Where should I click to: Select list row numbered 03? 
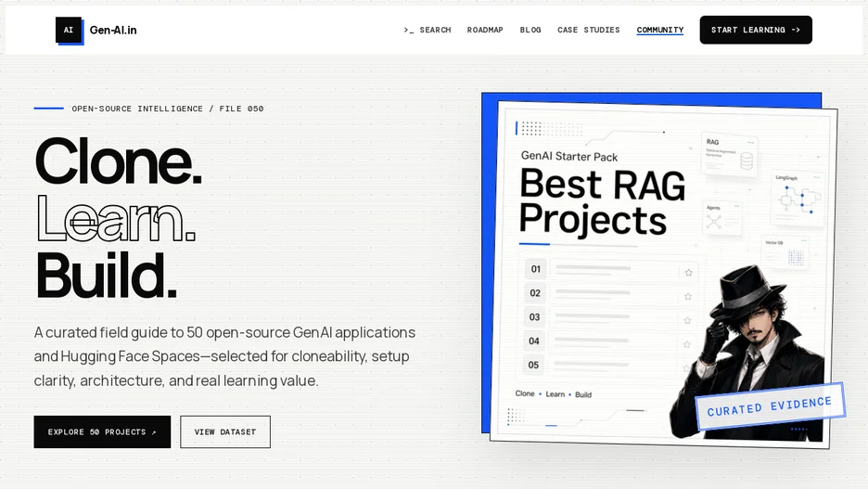[x=609, y=317]
